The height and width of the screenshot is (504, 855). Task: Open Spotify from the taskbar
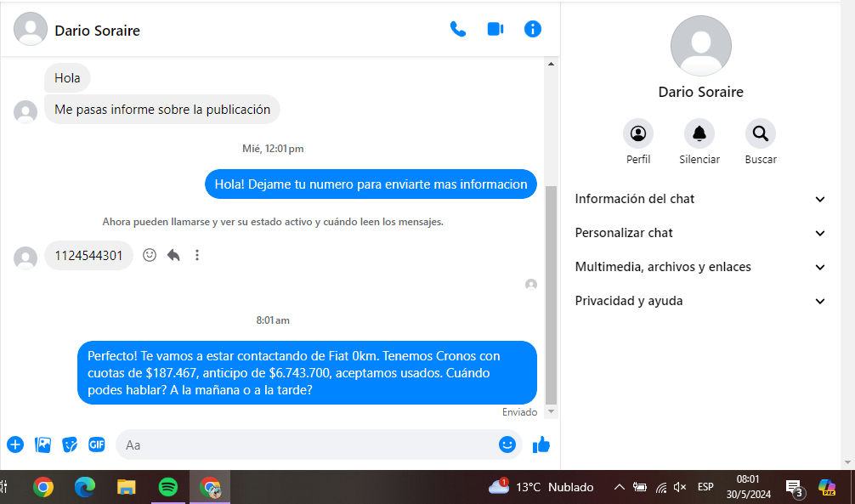click(168, 487)
